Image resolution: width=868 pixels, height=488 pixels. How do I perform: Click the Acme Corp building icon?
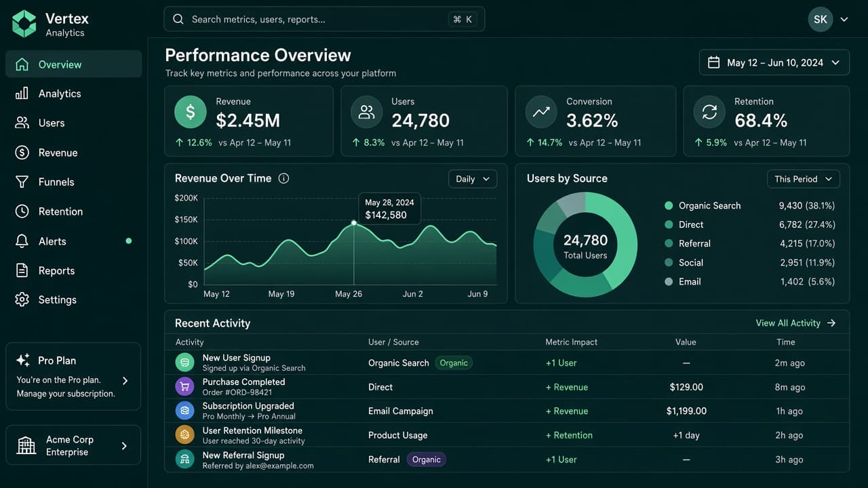coord(26,445)
